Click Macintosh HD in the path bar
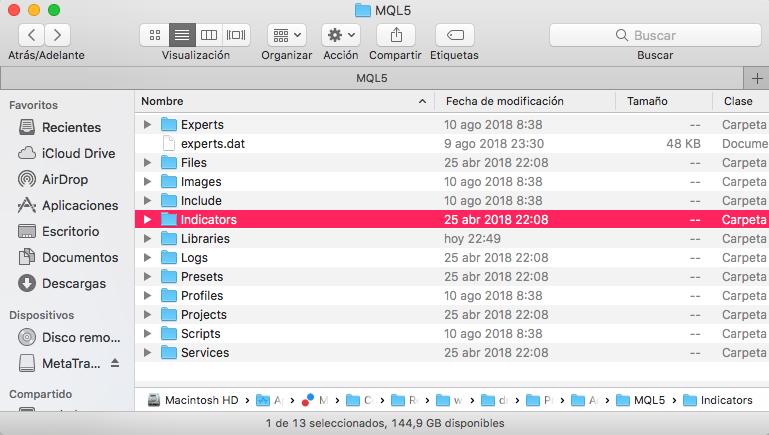The width and height of the screenshot is (769, 435). [193, 400]
